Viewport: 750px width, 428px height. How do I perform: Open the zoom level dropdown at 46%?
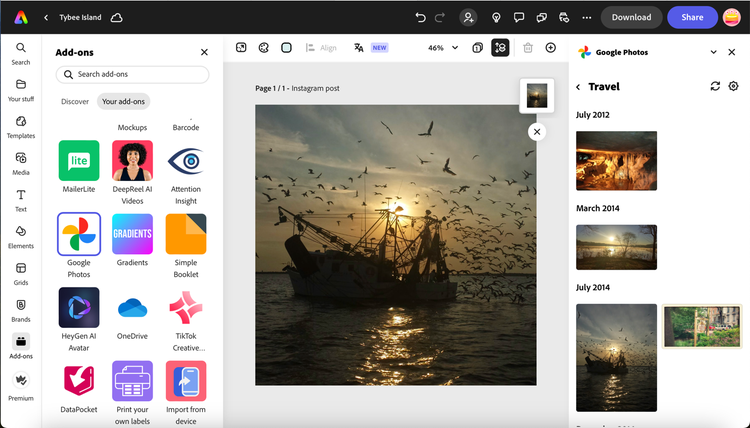point(443,48)
